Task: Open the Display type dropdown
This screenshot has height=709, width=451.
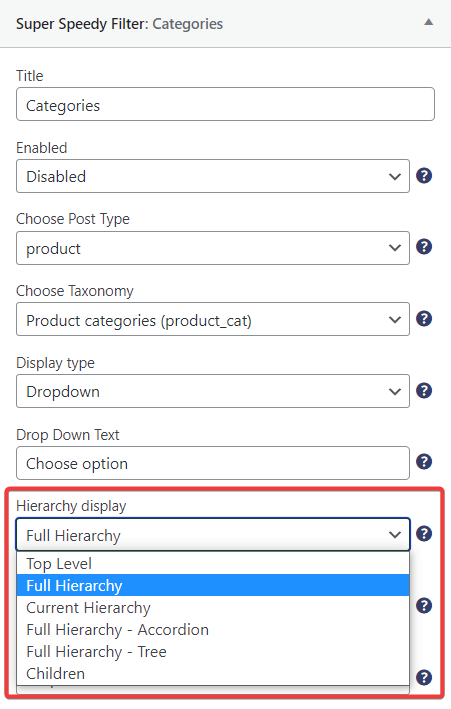Action: [x=213, y=391]
